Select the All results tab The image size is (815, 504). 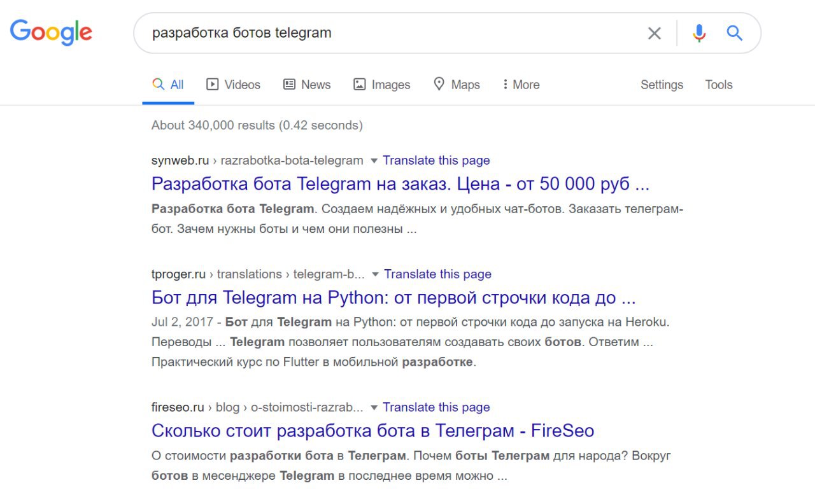(168, 85)
